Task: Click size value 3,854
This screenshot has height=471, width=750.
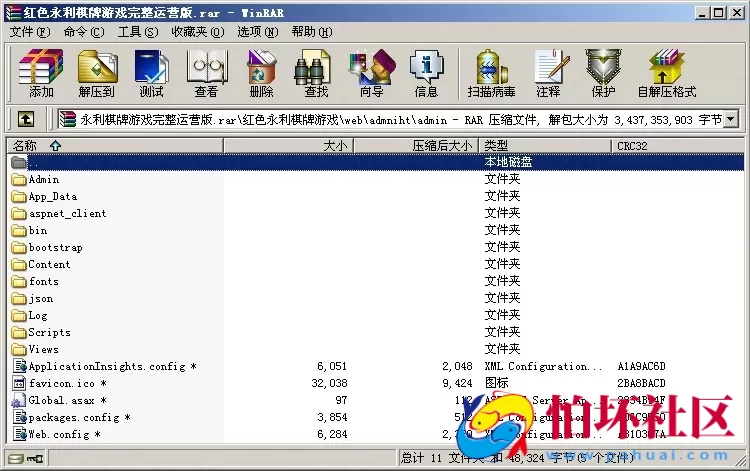Action: tap(332, 417)
